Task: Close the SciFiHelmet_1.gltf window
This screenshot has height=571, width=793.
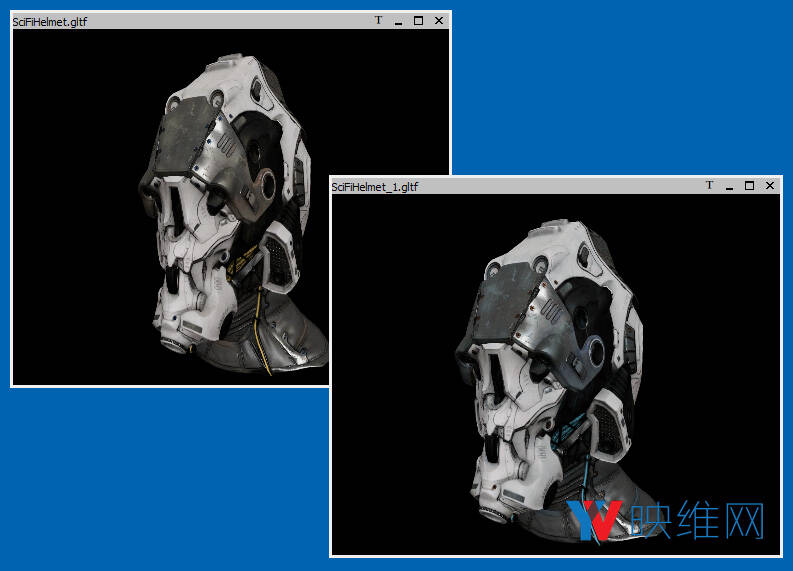Action: [x=770, y=185]
